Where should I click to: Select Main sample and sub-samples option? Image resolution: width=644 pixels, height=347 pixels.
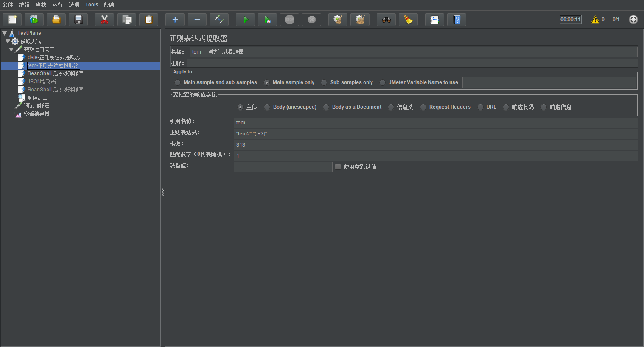click(177, 82)
